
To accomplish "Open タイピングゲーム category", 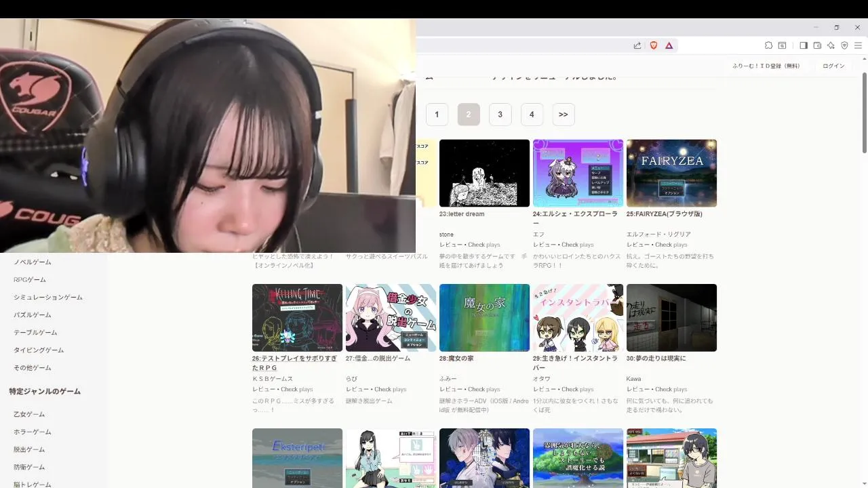I will (39, 350).
